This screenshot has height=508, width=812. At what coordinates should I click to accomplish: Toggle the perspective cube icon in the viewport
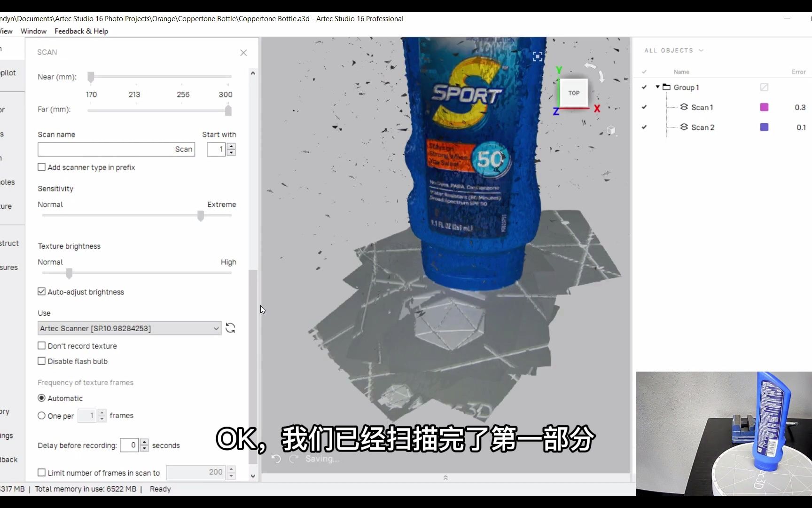click(x=610, y=130)
